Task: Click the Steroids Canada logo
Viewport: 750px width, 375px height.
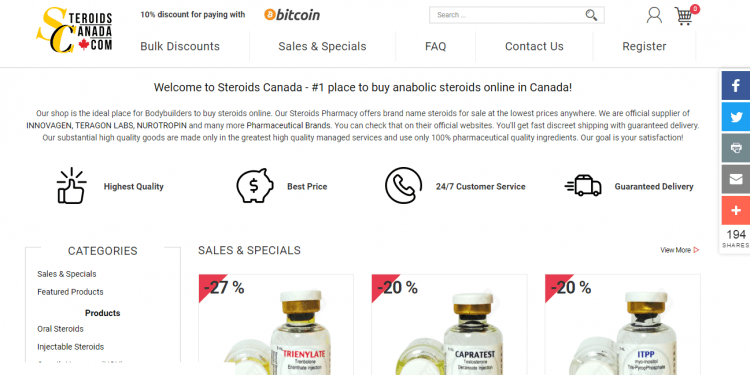Action: [75, 30]
